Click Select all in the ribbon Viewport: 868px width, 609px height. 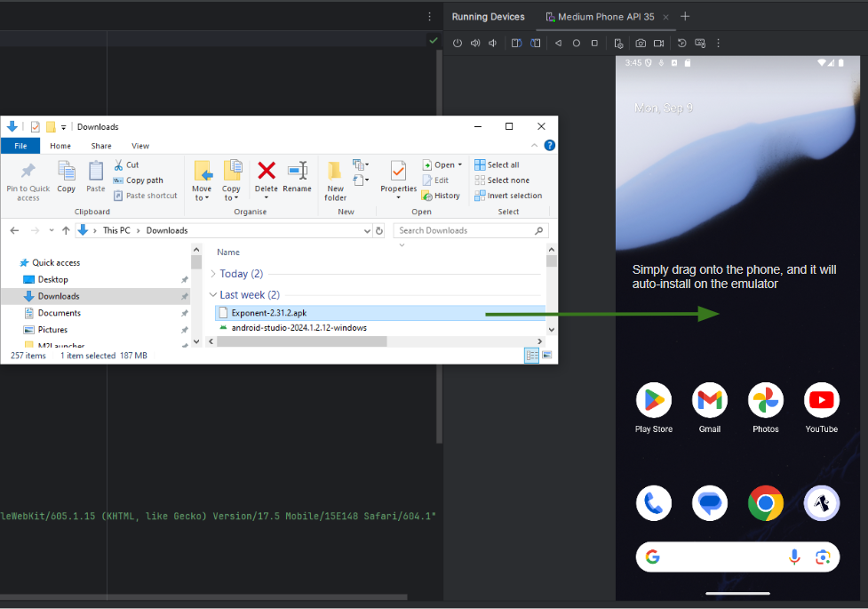click(x=497, y=164)
